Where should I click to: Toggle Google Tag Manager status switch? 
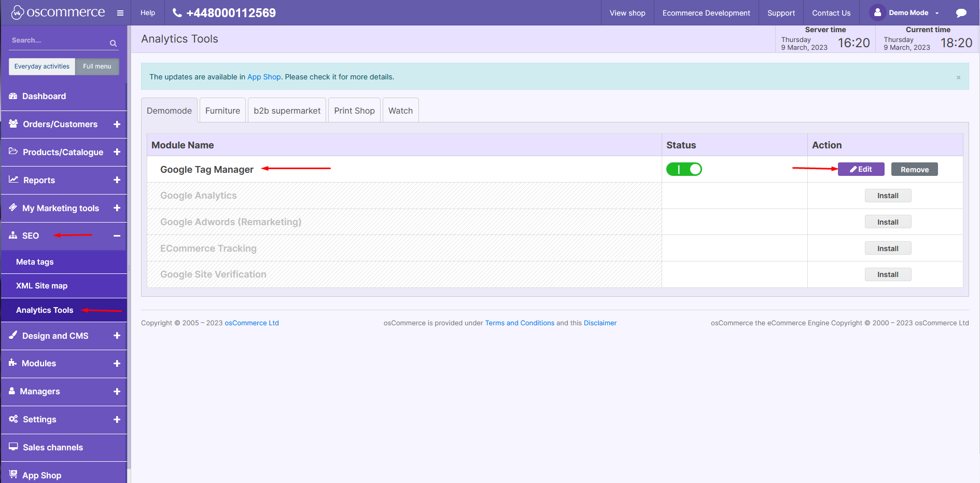[x=684, y=169]
